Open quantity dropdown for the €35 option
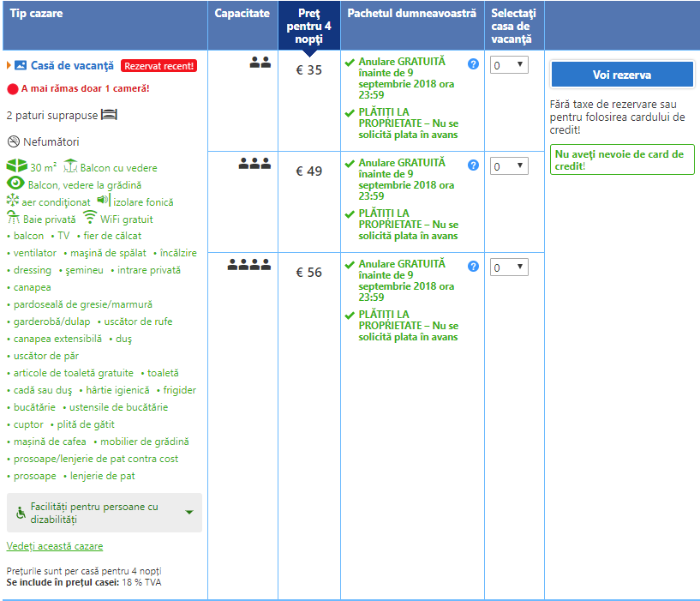This screenshot has height=601, width=700. click(509, 65)
